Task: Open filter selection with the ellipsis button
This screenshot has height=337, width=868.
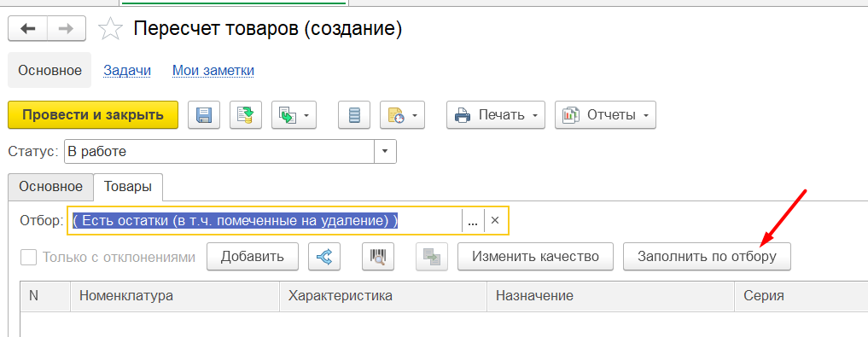Action: 473,221
